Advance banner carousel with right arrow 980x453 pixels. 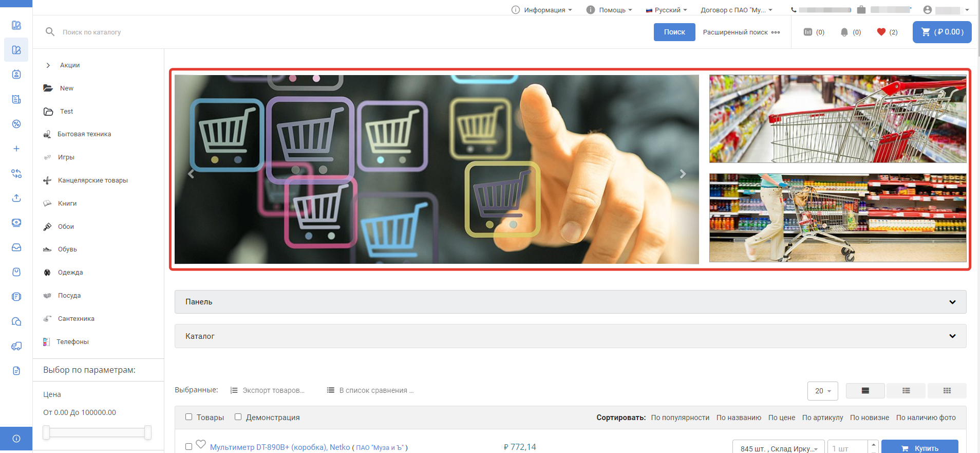[683, 174]
